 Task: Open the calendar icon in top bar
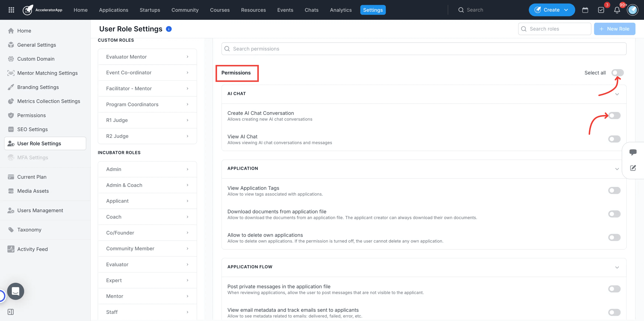[x=585, y=10]
